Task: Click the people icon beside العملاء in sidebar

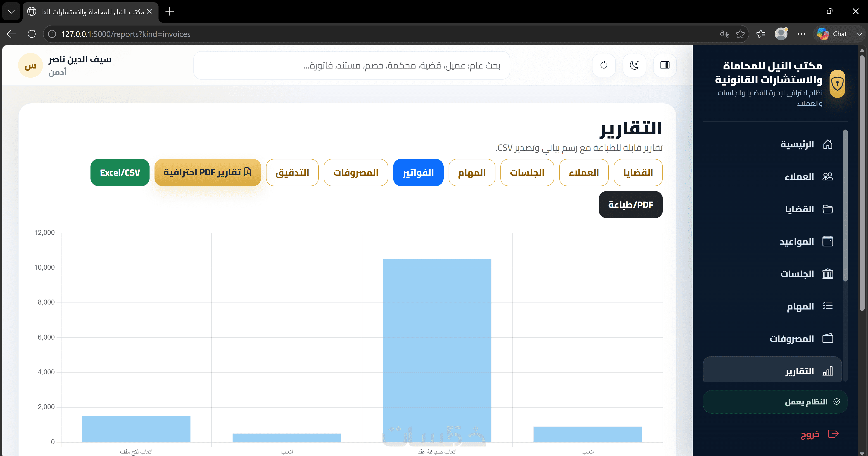Action: tap(828, 177)
